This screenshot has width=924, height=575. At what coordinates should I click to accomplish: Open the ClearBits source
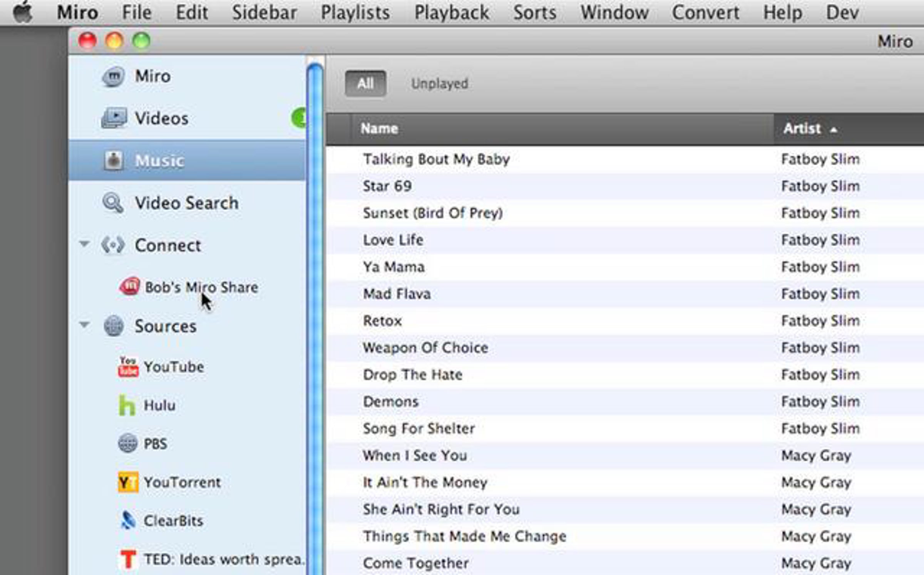point(173,521)
